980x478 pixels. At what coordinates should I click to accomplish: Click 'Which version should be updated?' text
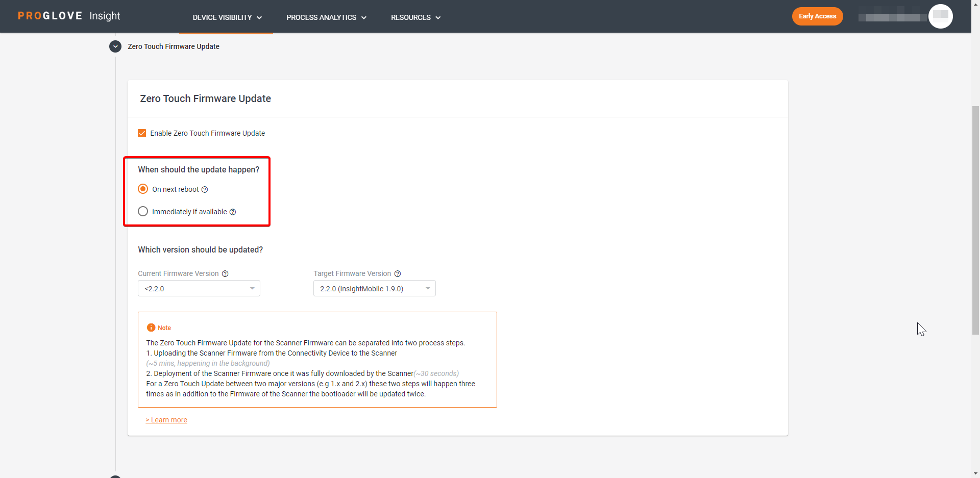201,249
